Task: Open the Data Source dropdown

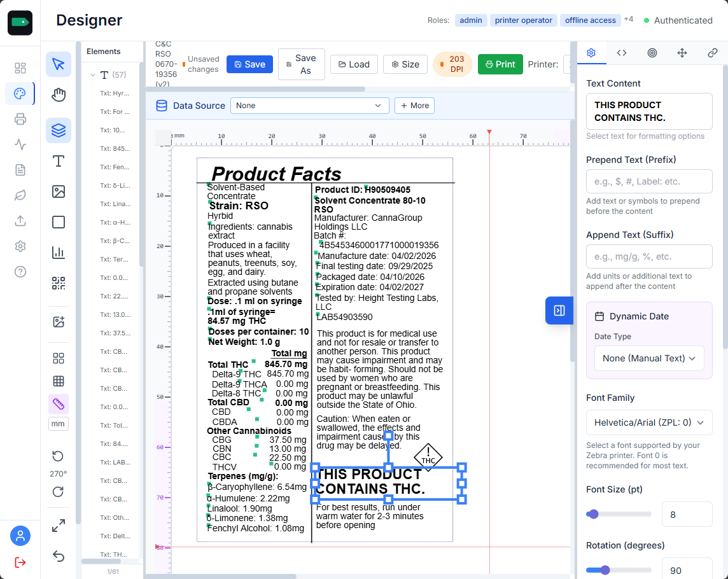Action: (x=309, y=106)
